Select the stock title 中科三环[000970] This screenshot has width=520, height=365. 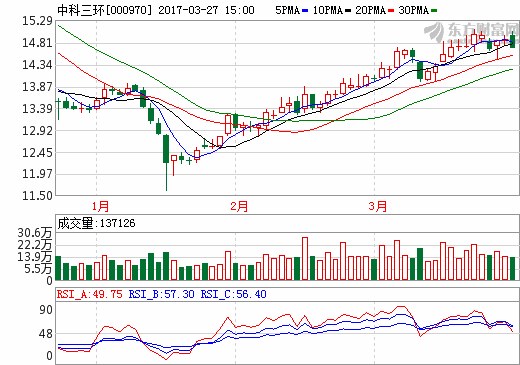click(x=104, y=10)
